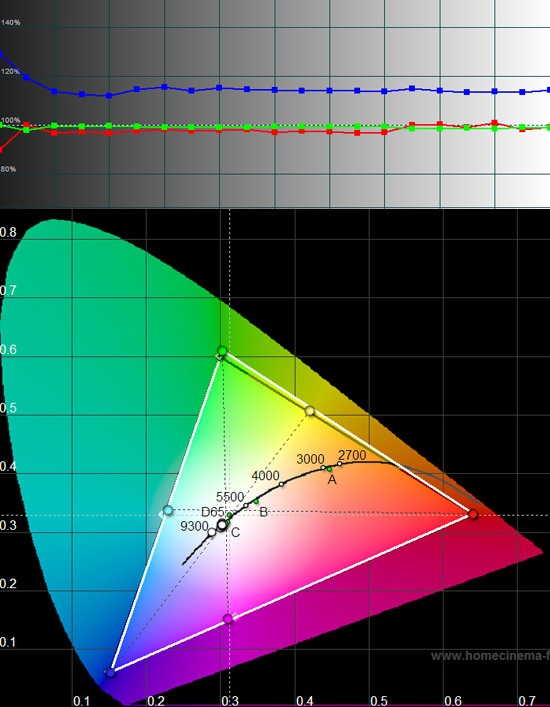Screen dimensions: 550x707
Task: Click the green primary point at triangle apex
Action: coord(222,351)
